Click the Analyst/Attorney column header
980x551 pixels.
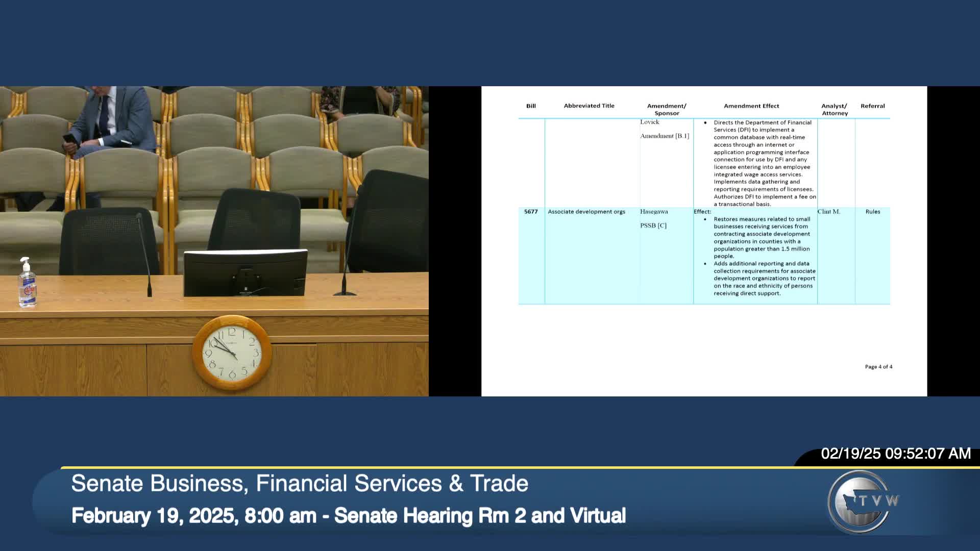[x=834, y=110]
